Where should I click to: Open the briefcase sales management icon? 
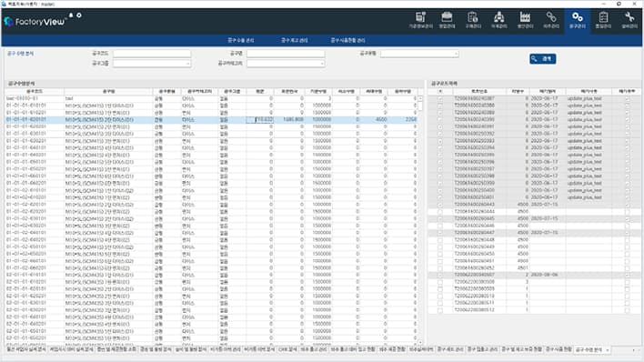pos(447,20)
